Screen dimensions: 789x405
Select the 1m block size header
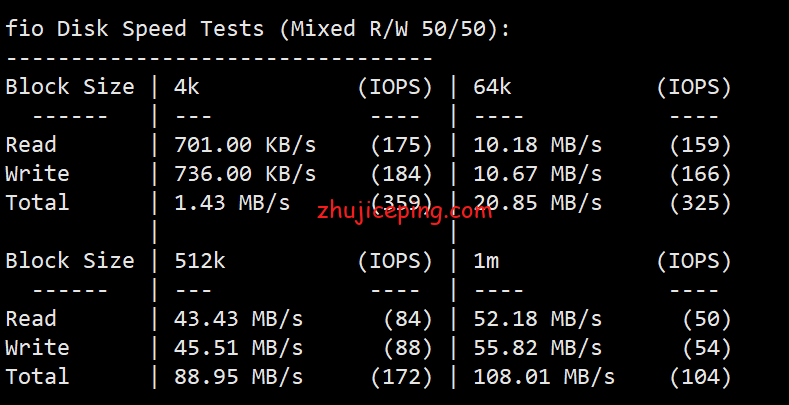click(486, 261)
